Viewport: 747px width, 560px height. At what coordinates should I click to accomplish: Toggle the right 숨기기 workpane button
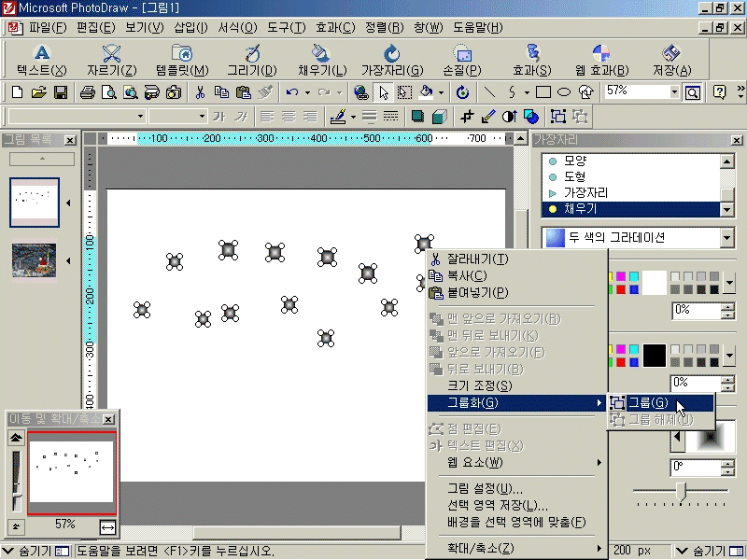click(x=710, y=551)
